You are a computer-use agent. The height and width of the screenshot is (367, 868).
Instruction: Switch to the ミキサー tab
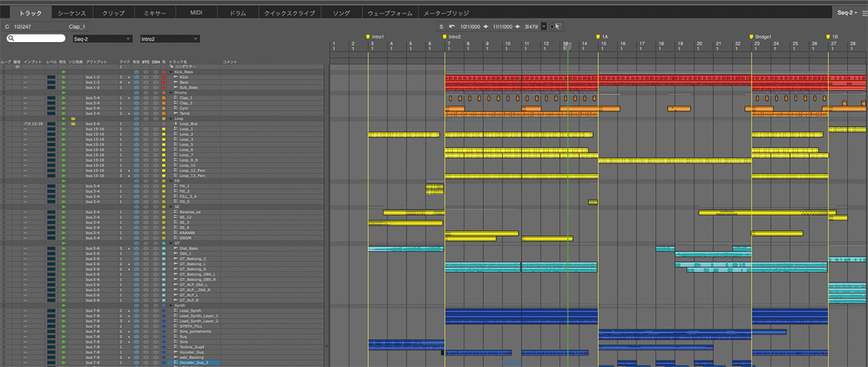click(x=156, y=13)
